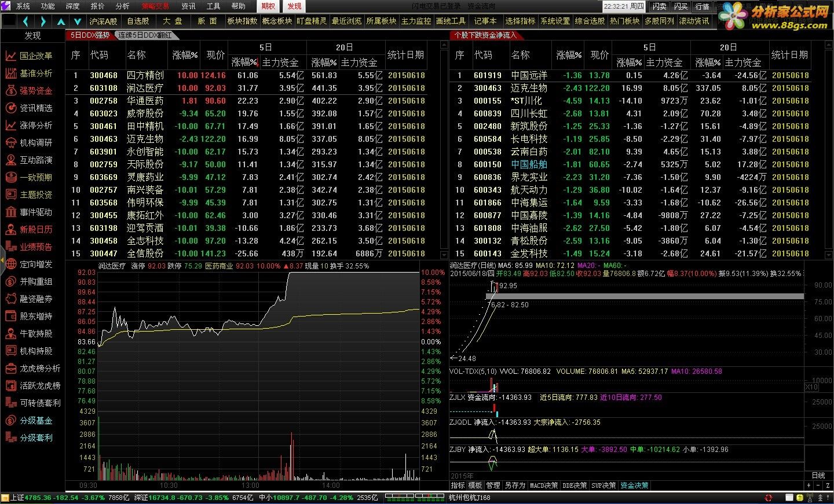Click 滚动资讯 in the toolbar
The image size is (834, 504).
(694, 21)
